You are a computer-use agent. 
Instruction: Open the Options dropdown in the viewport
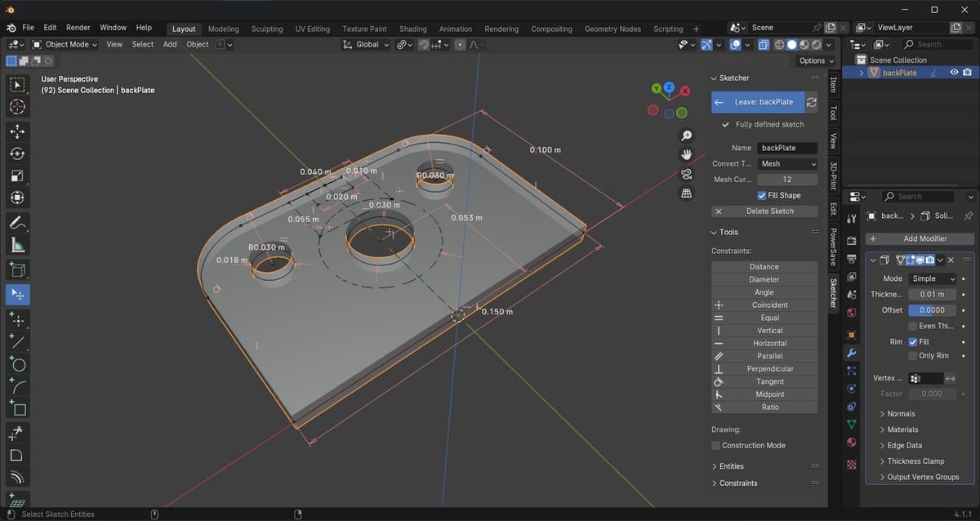pyautogui.click(x=816, y=60)
